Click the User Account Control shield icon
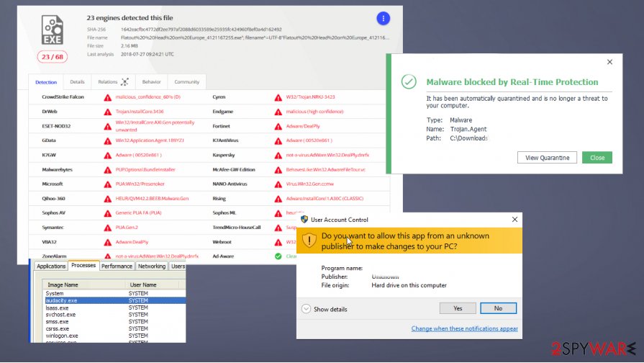Image resolution: width=644 pixels, height=363 pixels. [304, 219]
